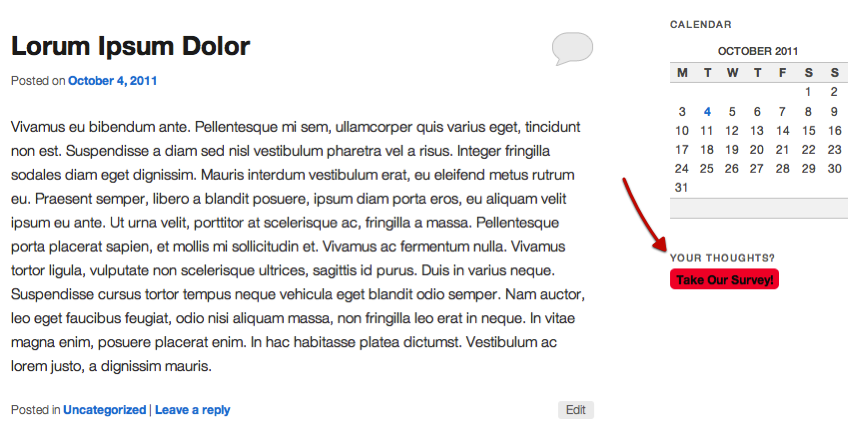Click the October 4, 2011 date link
The width and height of the screenshot is (853, 442).
click(x=112, y=81)
